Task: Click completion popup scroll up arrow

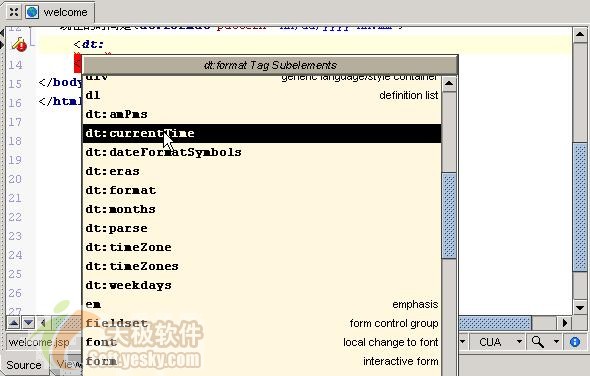Action: 449,83
